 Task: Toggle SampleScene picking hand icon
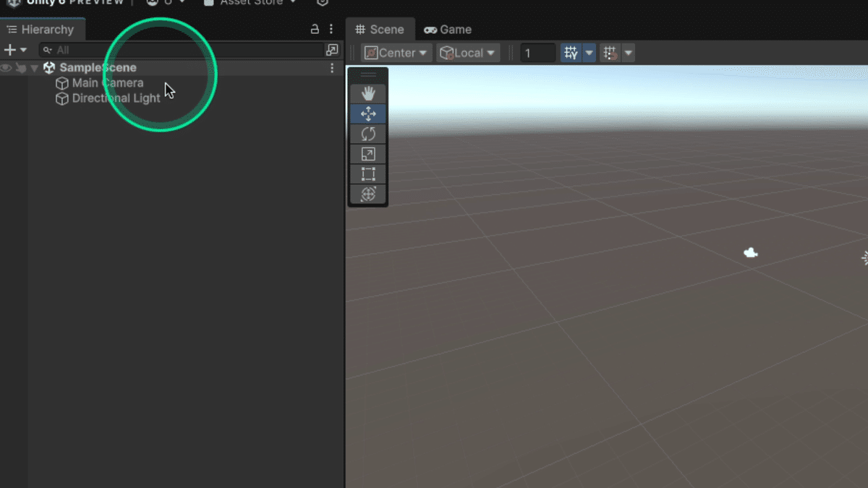(21, 68)
